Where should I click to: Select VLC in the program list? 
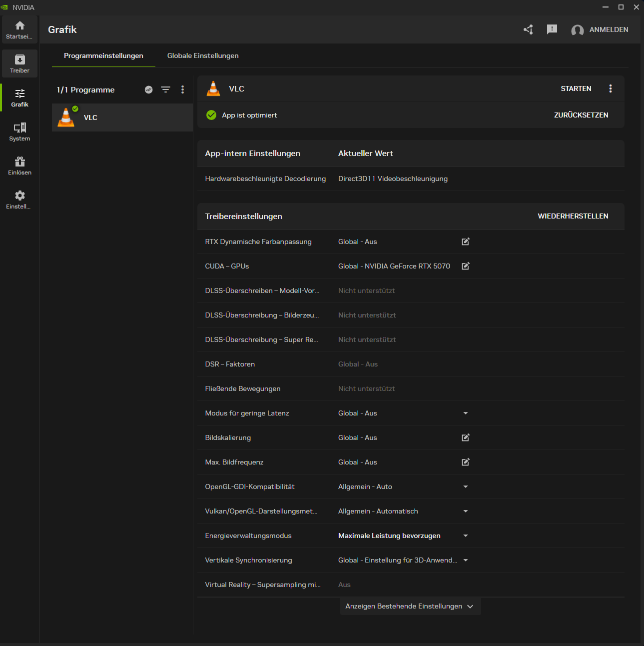tap(122, 117)
